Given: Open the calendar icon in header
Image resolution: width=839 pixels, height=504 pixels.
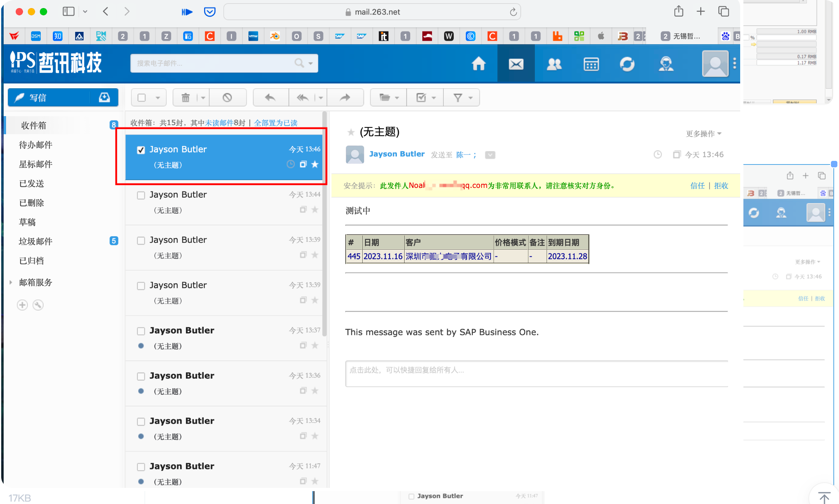Looking at the screenshot, I should click(591, 64).
